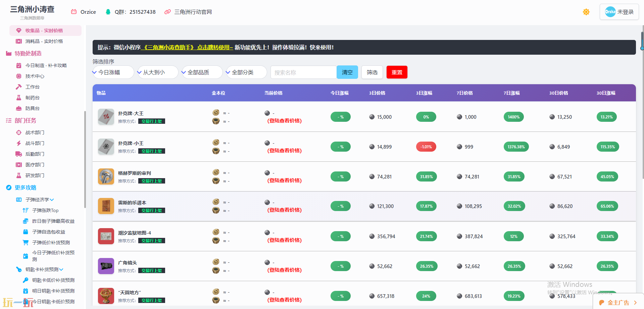Click the link icon before 三角洲行动官网
The width and height of the screenshot is (644, 309).
click(x=167, y=12)
